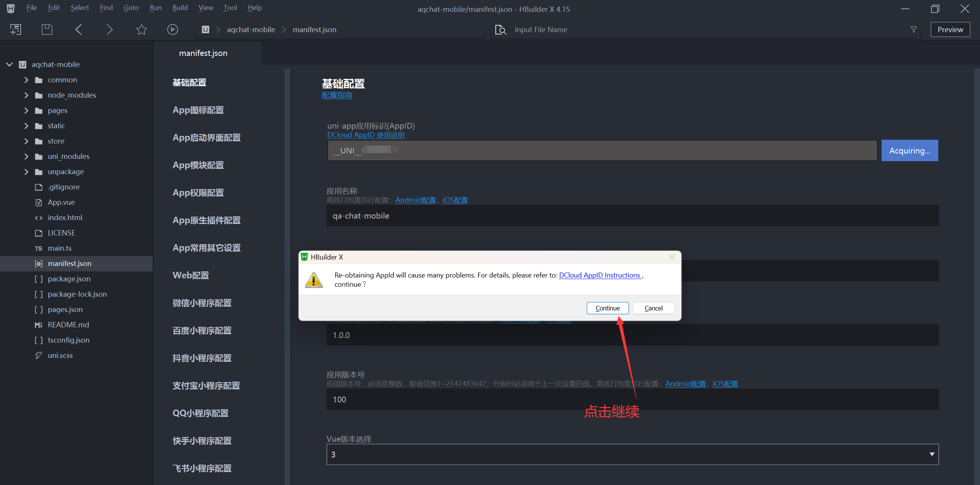Expand the store folder

26,141
